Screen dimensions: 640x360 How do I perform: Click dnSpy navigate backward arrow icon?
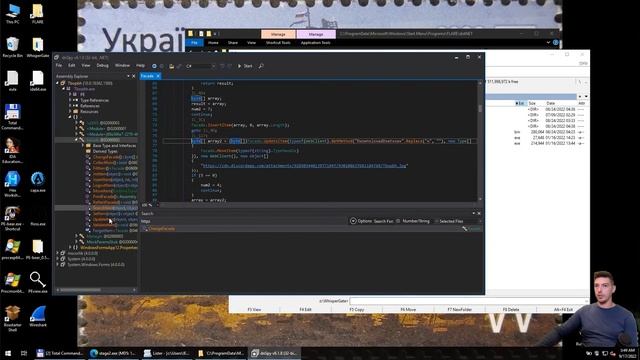point(154,66)
